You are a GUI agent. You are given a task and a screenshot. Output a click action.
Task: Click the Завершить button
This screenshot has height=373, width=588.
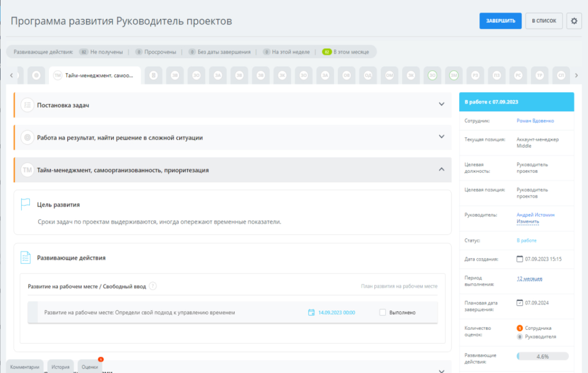(x=500, y=21)
